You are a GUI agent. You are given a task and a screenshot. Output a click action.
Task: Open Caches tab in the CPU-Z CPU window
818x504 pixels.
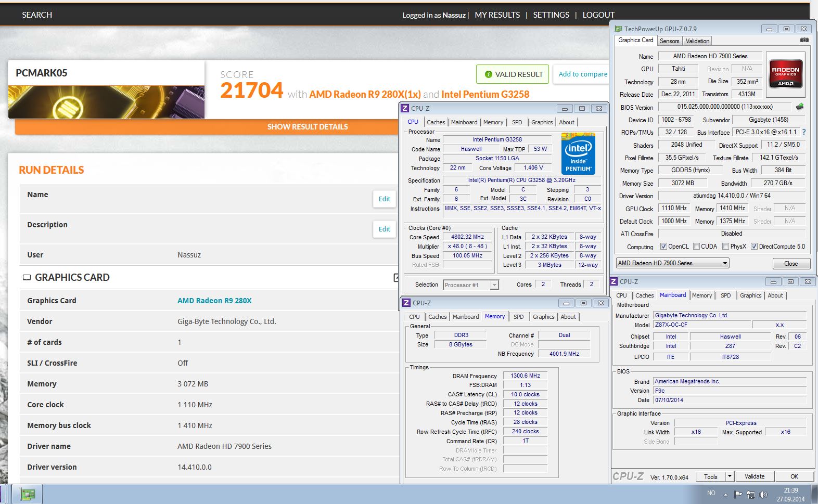(436, 122)
